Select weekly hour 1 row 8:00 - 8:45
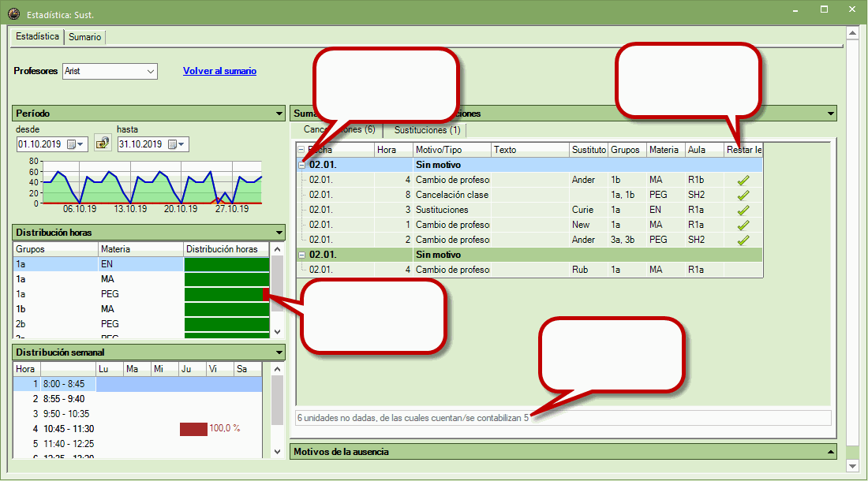868x481 pixels. 138,384
